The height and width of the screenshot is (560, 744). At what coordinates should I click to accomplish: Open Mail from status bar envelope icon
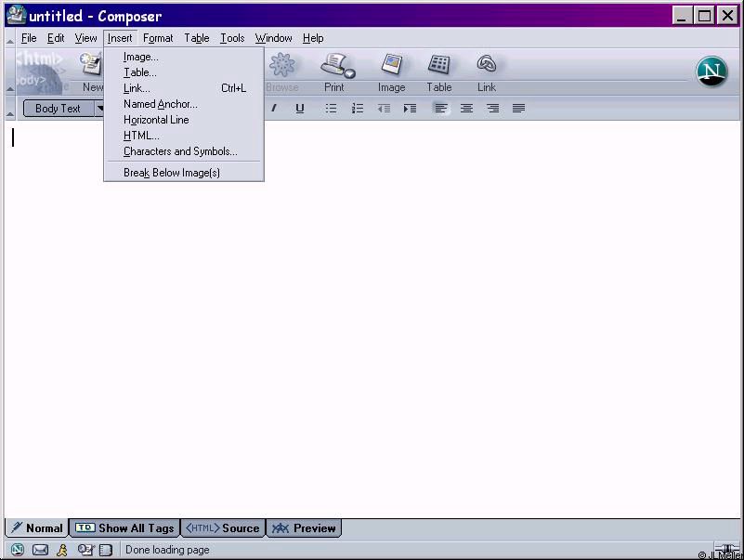[x=40, y=550]
